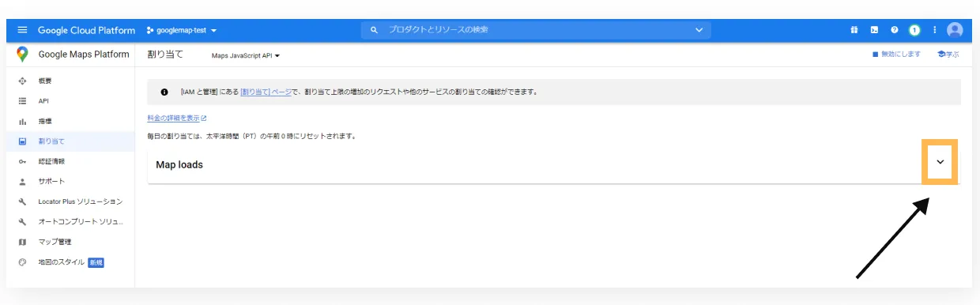Click the Map loads heading text
Image resolution: width=980 pixels, height=305 pixels.
(179, 164)
